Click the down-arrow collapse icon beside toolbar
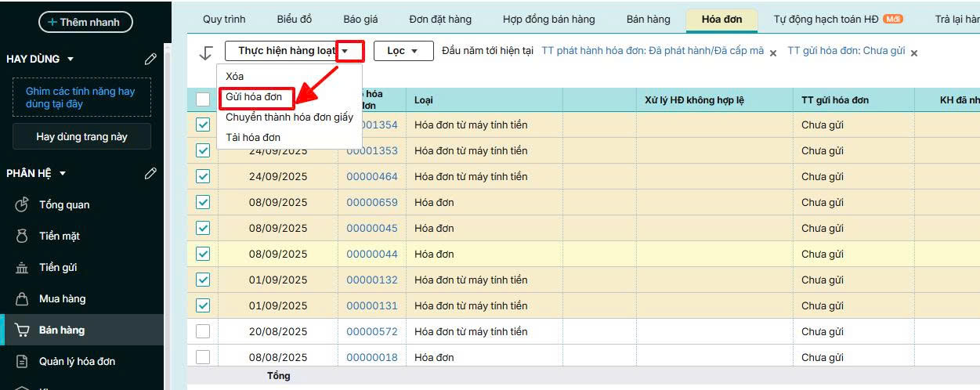Image resolution: width=980 pixels, height=390 pixels. pyautogui.click(x=206, y=52)
